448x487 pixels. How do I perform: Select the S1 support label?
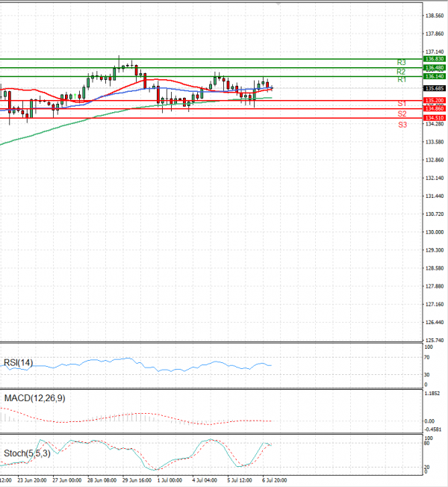[x=402, y=103]
